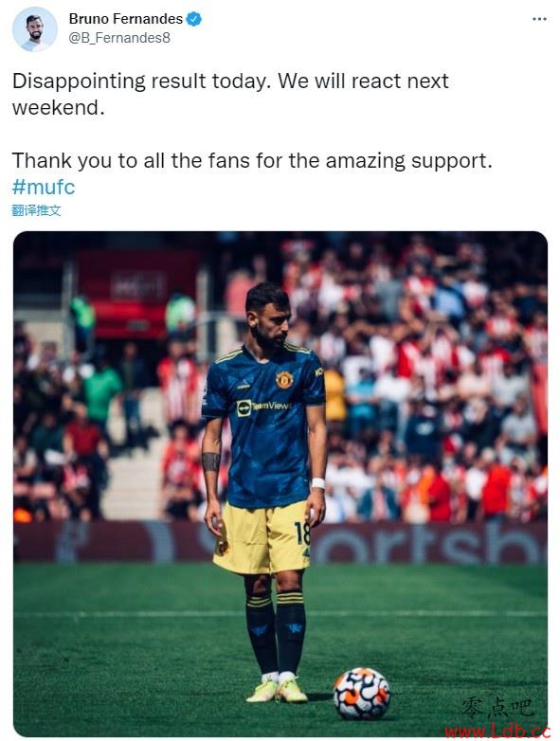Click the Bruno Fernandes display name
Screen dimensions: 560x741
pyautogui.click(x=126, y=19)
